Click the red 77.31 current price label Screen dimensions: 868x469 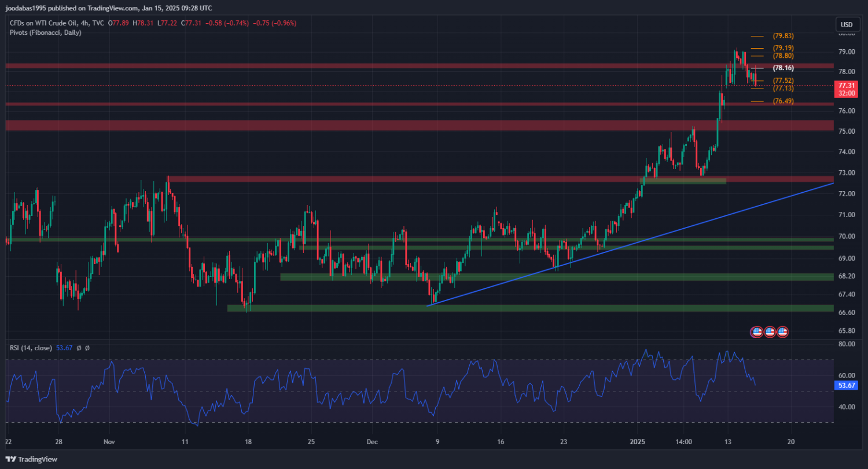(847, 85)
